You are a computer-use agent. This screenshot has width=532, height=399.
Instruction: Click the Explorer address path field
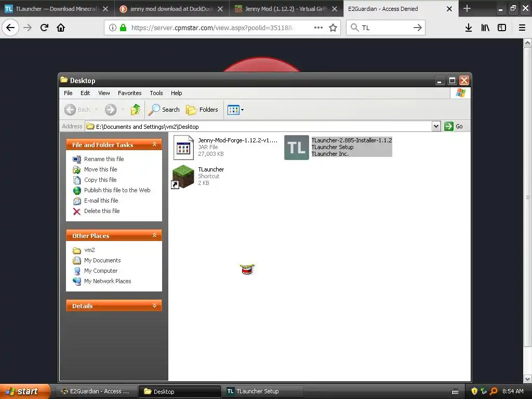[x=259, y=127]
